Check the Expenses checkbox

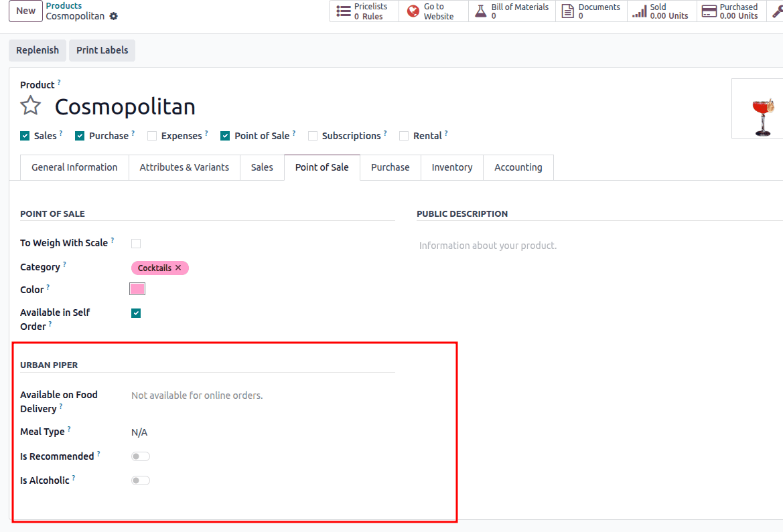tap(152, 135)
